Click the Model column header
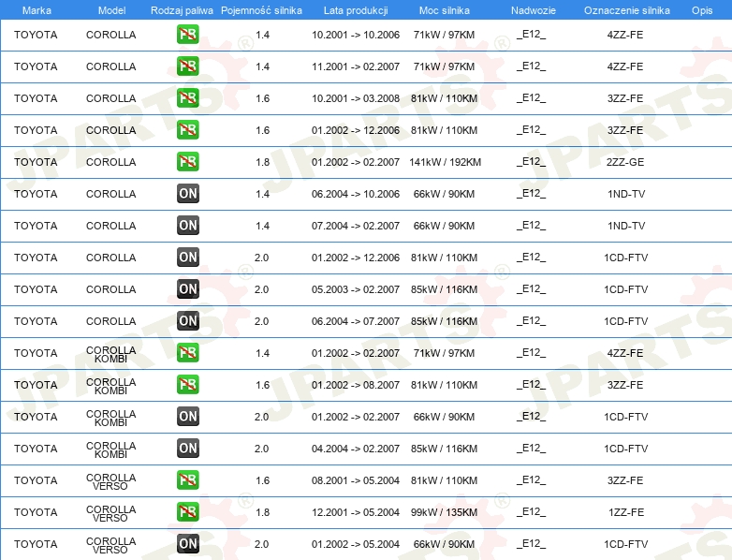732x560 pixels. 111,10
